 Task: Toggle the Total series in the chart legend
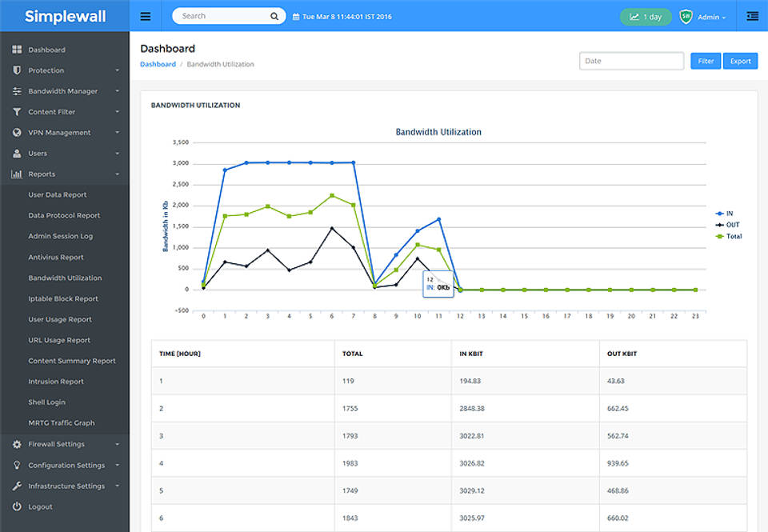click(x=729, y=236)
